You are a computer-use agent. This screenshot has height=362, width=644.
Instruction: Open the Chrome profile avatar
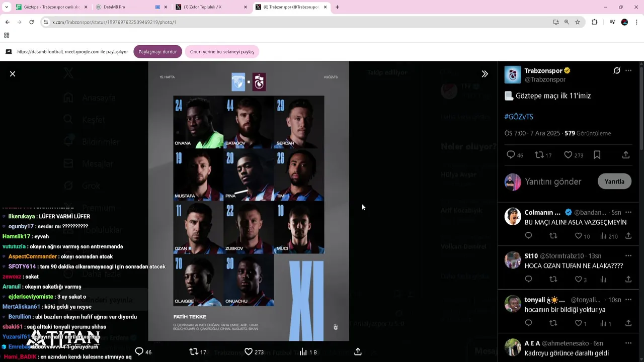624,22
